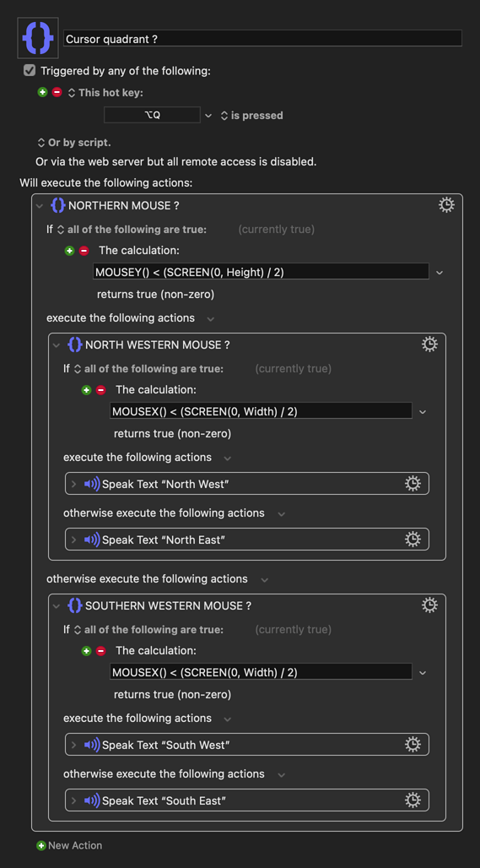Image resolution: width=480 pixels, height=868 pixels.
Task: Open gear menu for NORTH WESTERN MOUSE action
Action: pos(429,344)
